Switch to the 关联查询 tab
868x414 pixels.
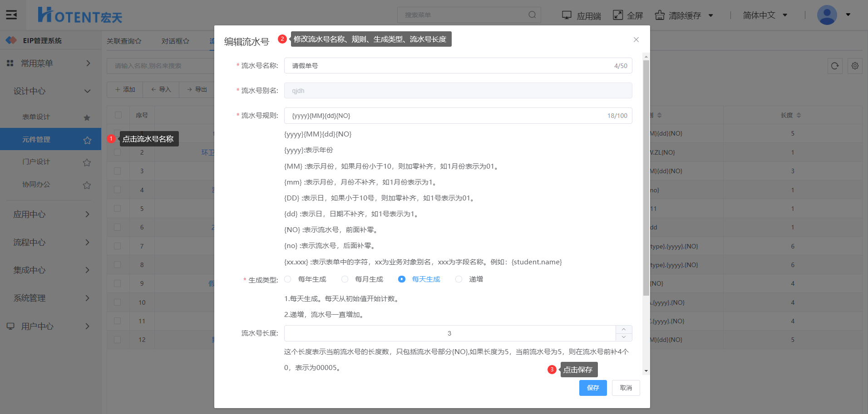123,41
